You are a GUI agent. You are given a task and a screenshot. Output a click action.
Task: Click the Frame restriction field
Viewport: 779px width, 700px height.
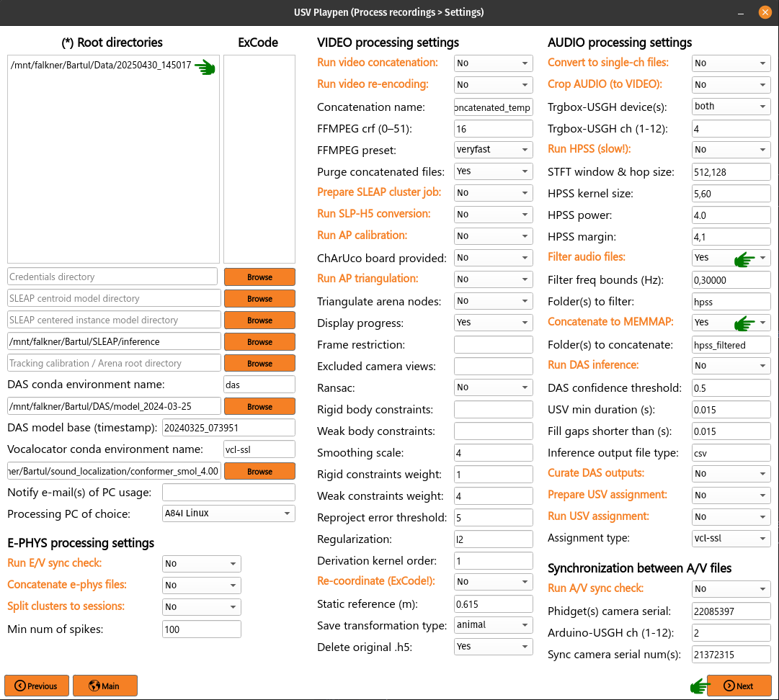click(493, 344)
